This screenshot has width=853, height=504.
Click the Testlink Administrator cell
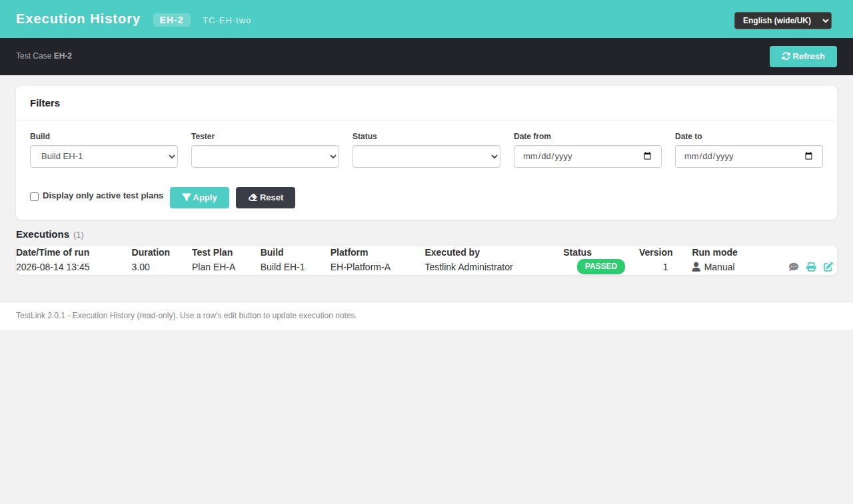(469, 267)
